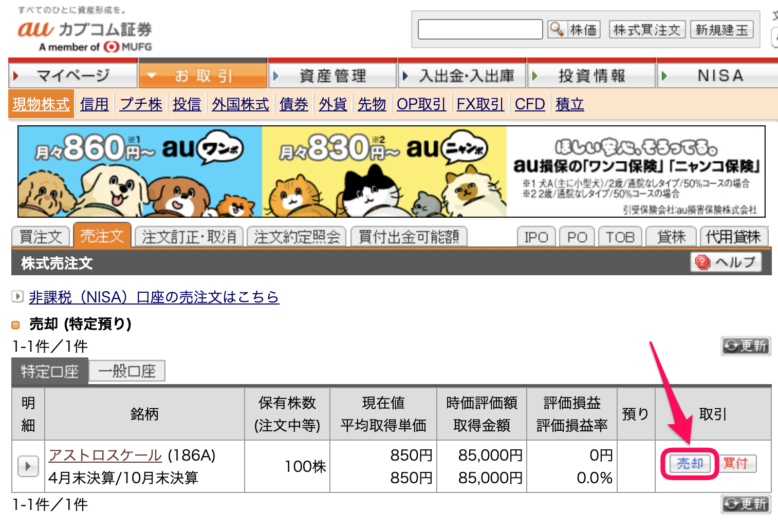This screenshot has width=778, height=532.
Task: Switch to the 注文約定照会 tab
Action: (x=297, y=237)
